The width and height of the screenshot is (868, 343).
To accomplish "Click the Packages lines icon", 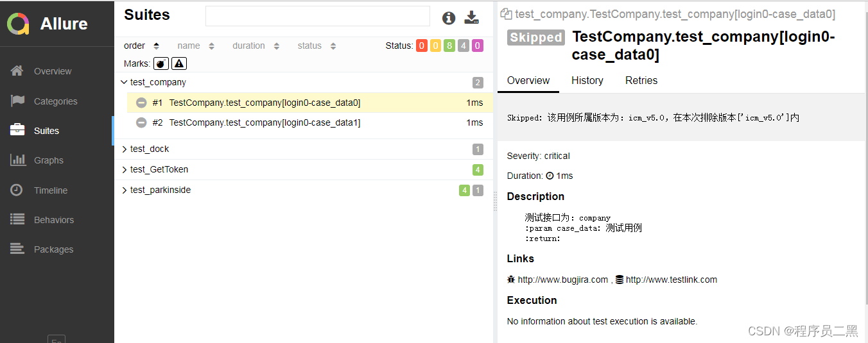I will point(17,249).
